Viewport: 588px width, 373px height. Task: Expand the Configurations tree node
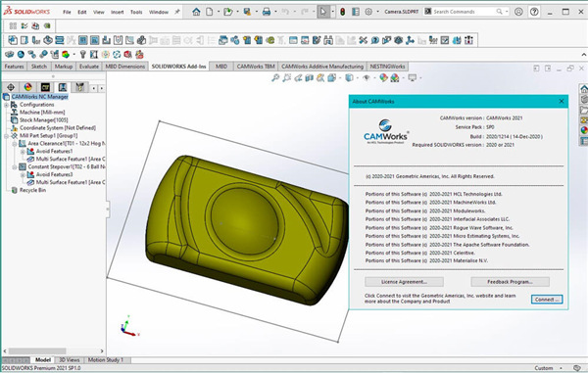7,105
